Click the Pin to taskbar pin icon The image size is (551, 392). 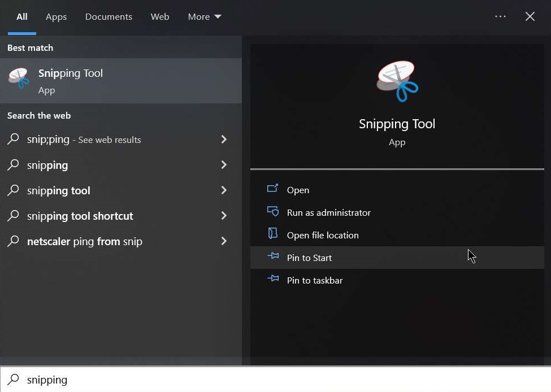coord(273,280)
